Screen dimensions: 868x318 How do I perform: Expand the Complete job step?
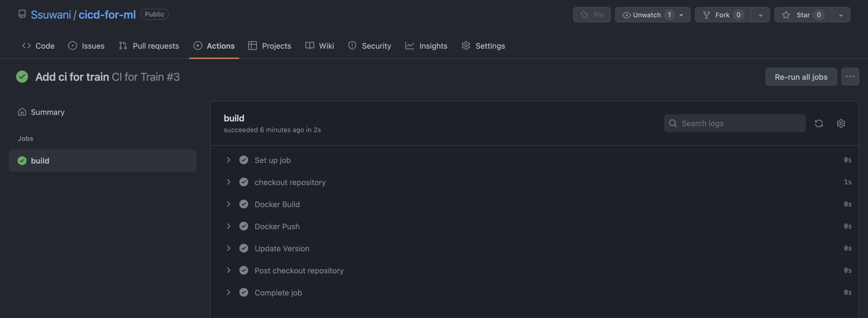click(x=229, y=292)
